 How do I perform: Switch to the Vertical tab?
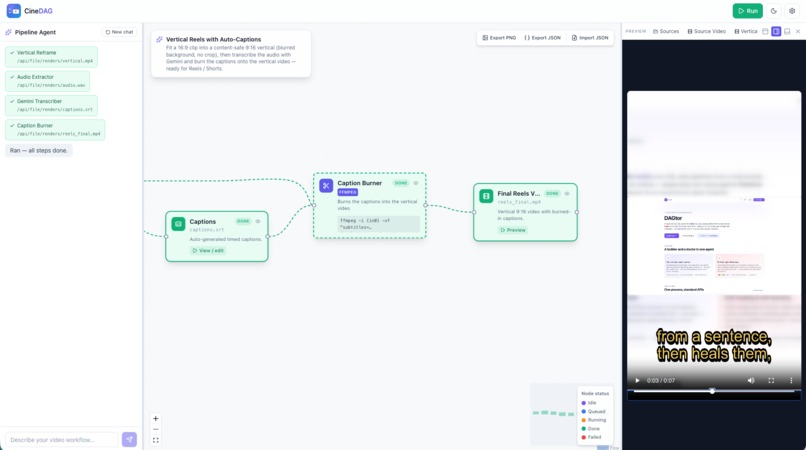[745, 31]
